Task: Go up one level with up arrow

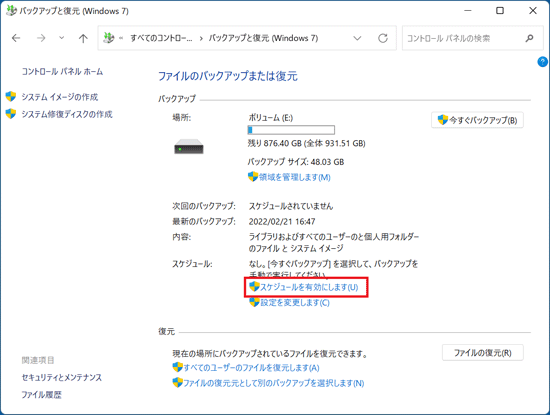Action: point(83,38)
